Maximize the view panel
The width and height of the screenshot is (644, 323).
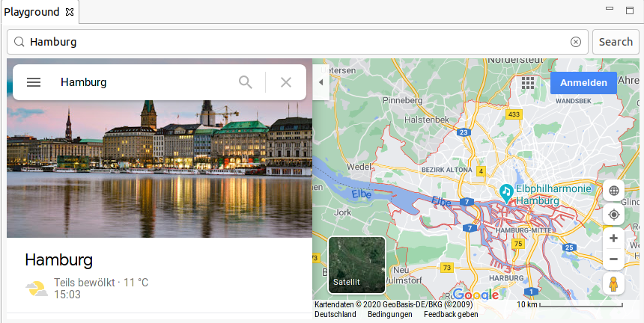point(630,10)
